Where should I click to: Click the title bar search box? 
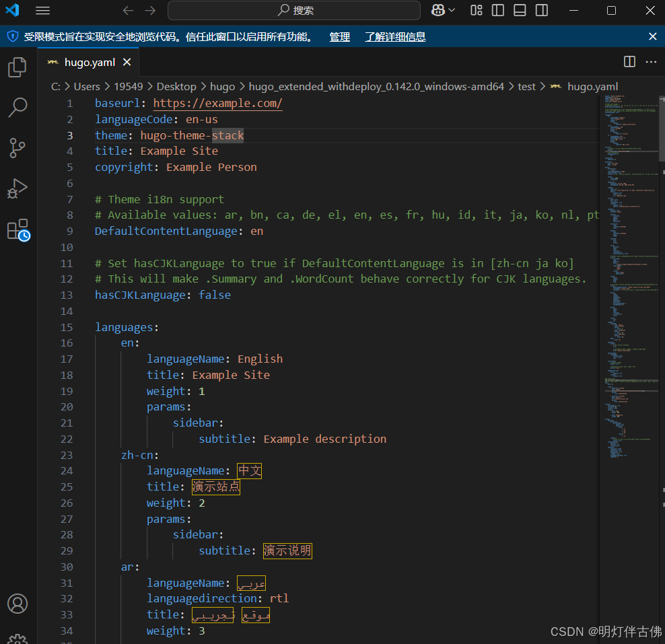click(x=294, y=10)
